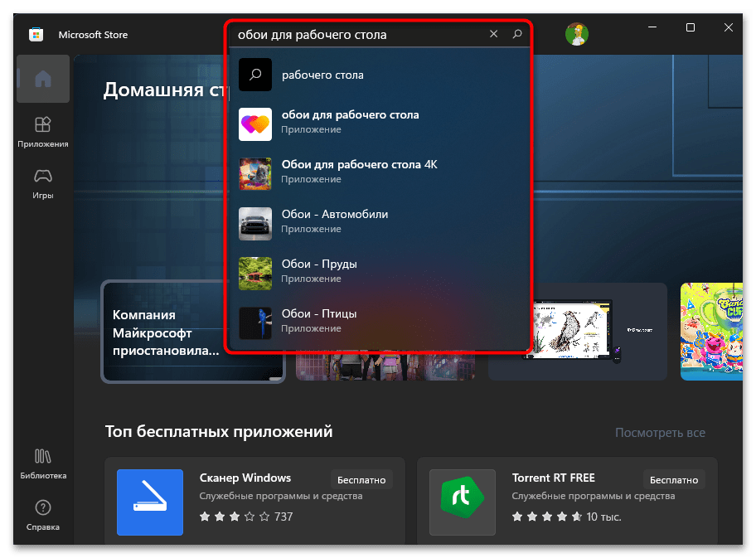Click the Torrent RT FREE title
Image resolution: width=756 pixels, height=558 pixels.
[554, 478]
